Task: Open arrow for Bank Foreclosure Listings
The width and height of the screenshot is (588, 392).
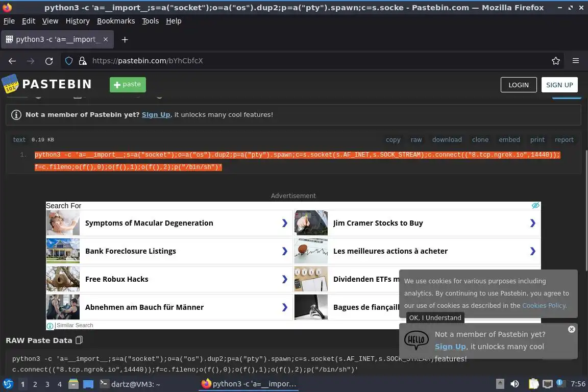Action: (x=285, y=251)
